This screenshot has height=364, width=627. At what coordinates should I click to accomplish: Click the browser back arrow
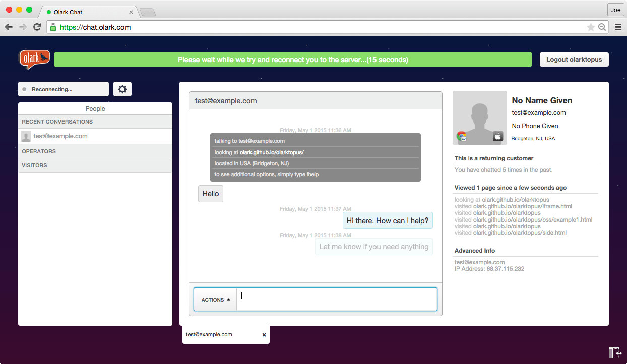point(9,27)
